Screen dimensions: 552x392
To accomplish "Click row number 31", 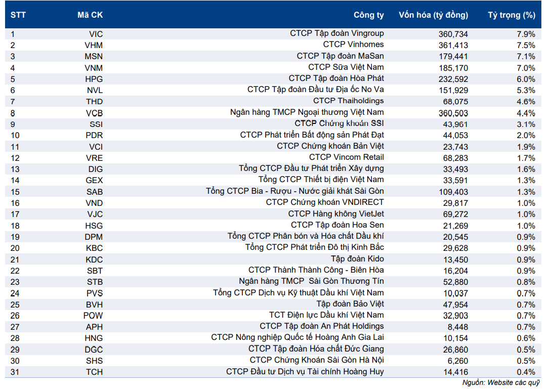I will coord(15,372).
